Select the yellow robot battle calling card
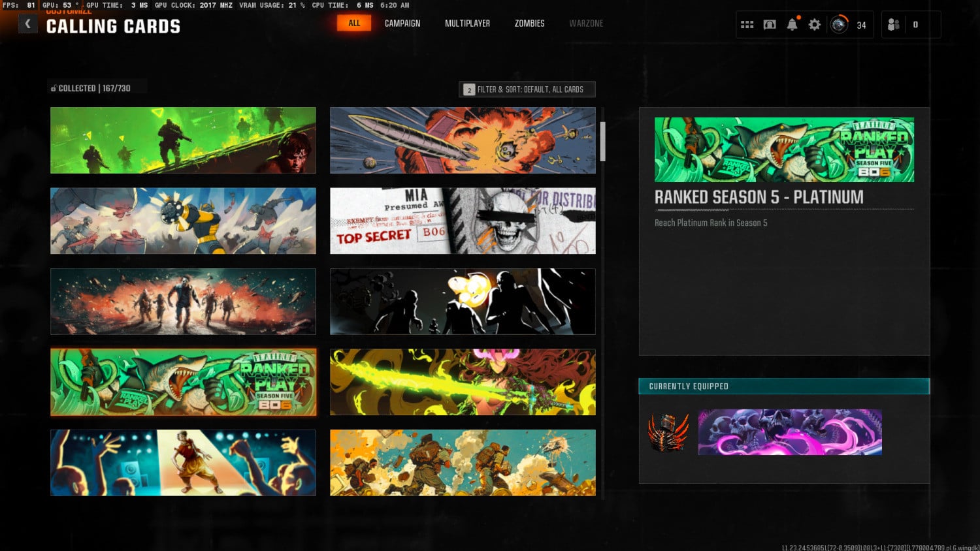The width and height of the screenshot is (980, 551). click(x=183, y=221)
